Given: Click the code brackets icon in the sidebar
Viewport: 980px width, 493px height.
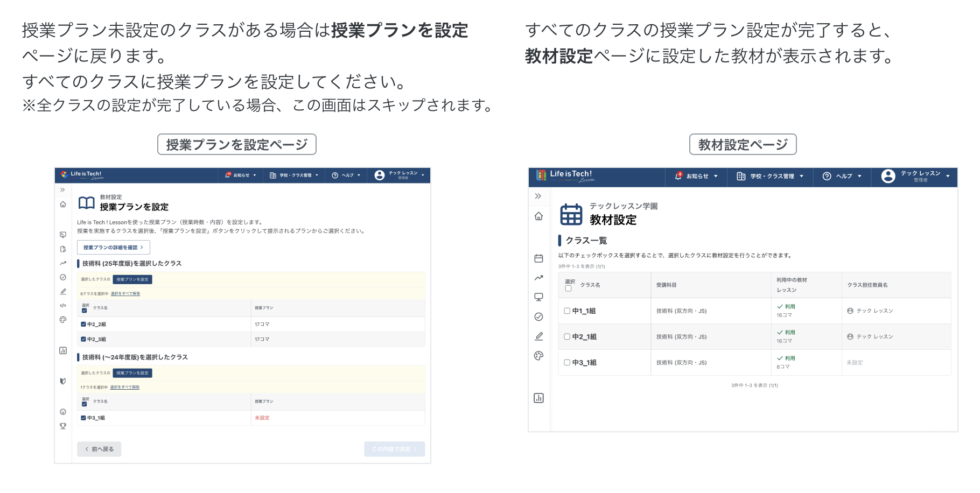Looking at the screenshot, I should [x=63, y=306].
